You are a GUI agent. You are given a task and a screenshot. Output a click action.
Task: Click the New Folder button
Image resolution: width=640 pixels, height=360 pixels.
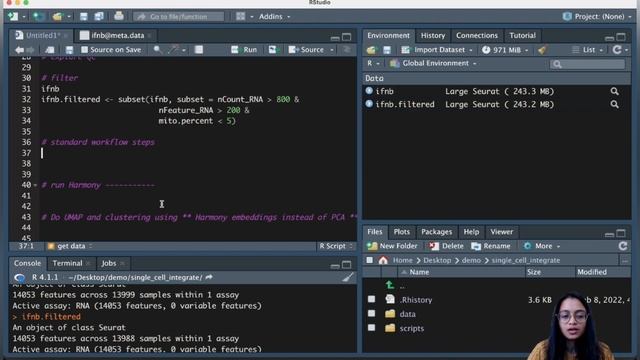pos(392,246)
